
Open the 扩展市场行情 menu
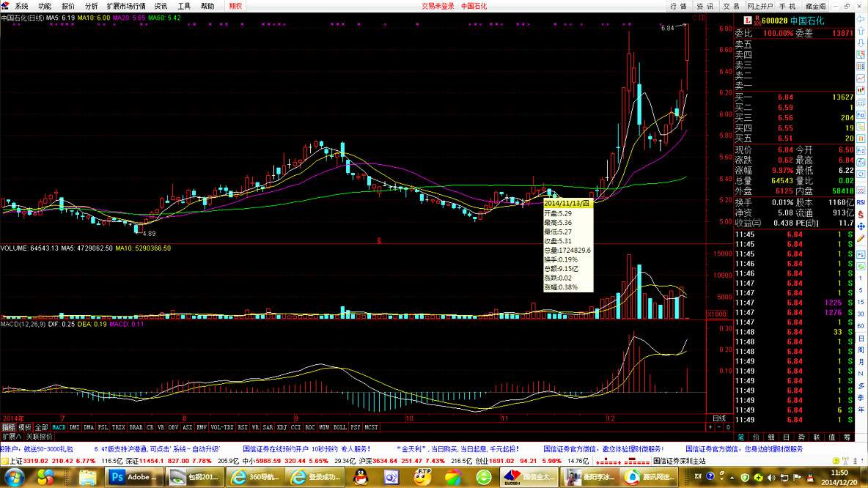point(126,6)
